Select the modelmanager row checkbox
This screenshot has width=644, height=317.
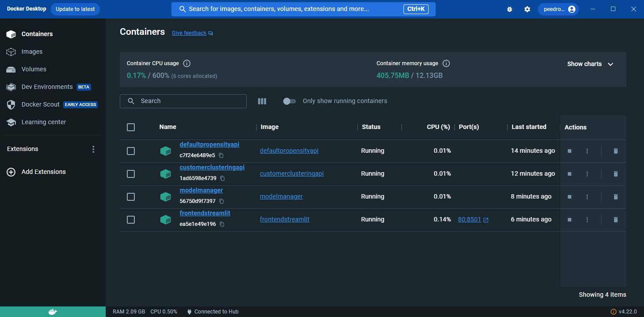click(x=131, y=197)
